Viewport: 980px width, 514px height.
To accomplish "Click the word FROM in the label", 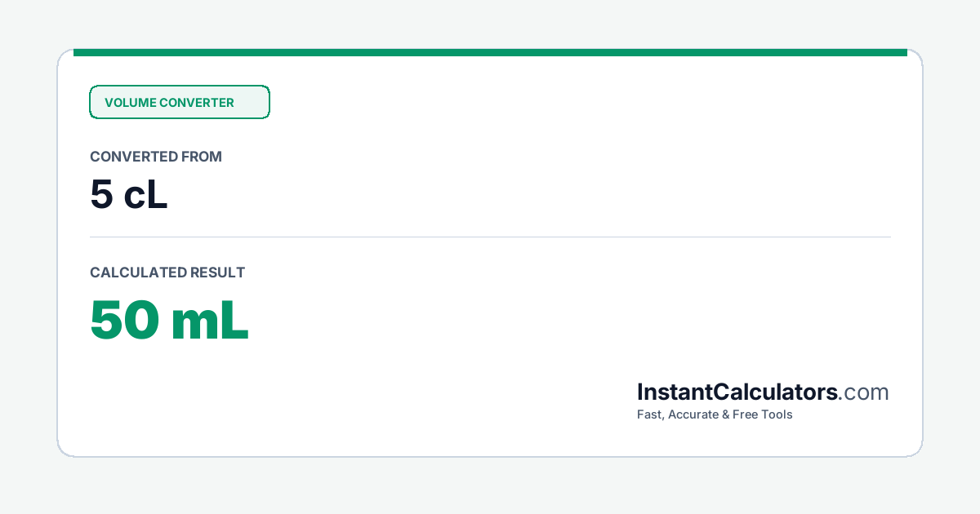I will (203, 157).
